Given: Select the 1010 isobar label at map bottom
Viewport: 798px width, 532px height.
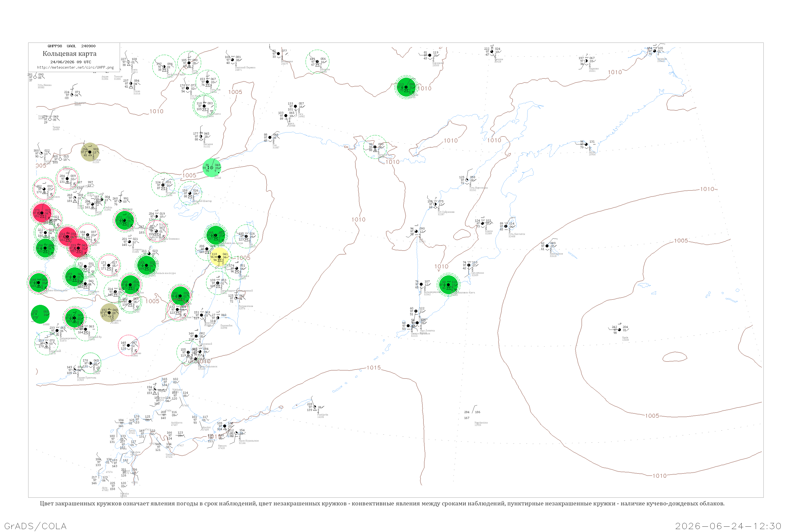Looking at the screenshot, I should tap(660, 476).
